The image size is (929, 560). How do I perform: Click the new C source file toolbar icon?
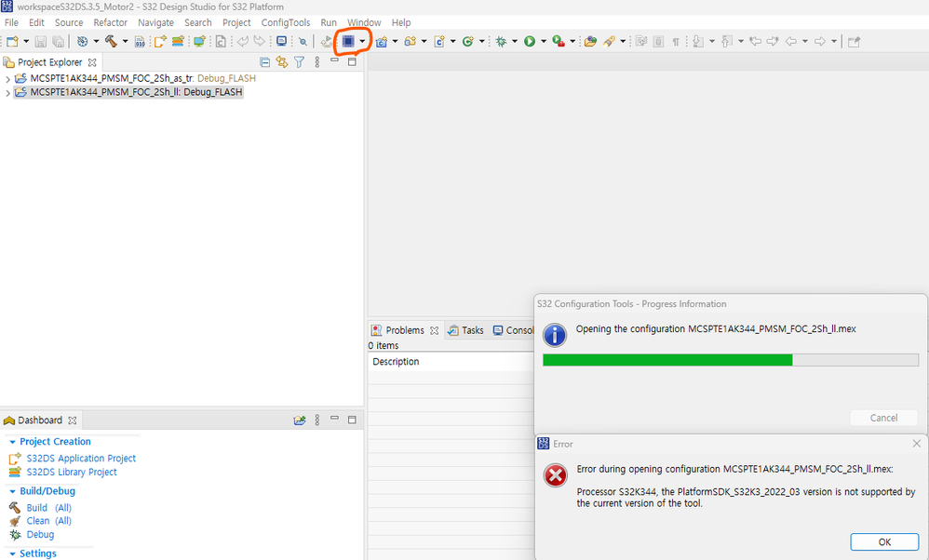click(x=439, y=42)
